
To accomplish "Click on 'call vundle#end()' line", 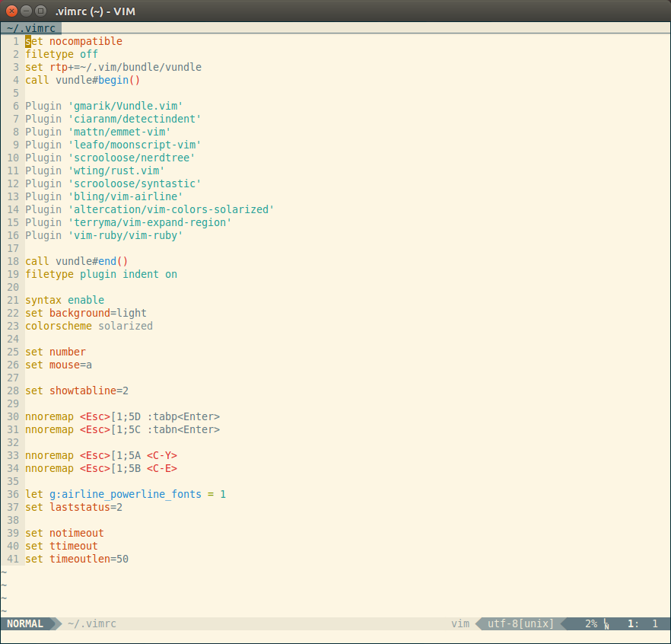I will 77,261.
